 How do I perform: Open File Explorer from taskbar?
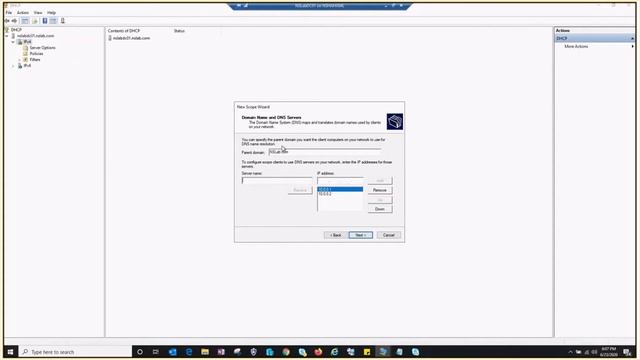pyautogui.click(x=205, y=352)
